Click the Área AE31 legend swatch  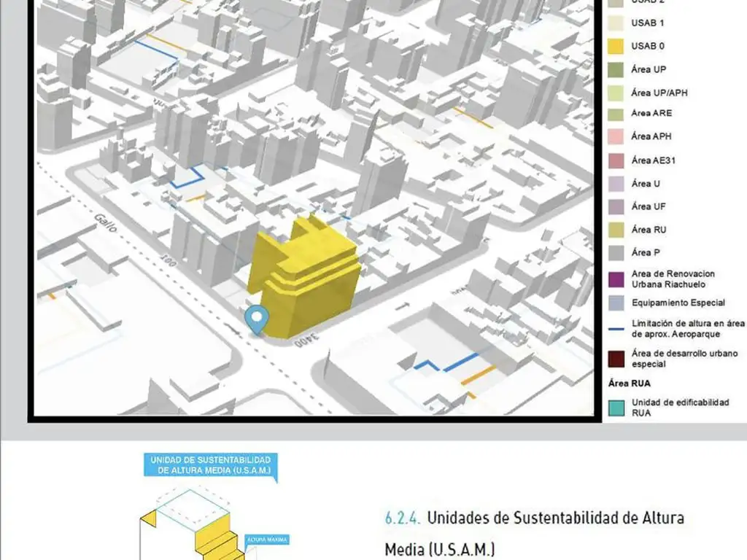click(615, 160)
